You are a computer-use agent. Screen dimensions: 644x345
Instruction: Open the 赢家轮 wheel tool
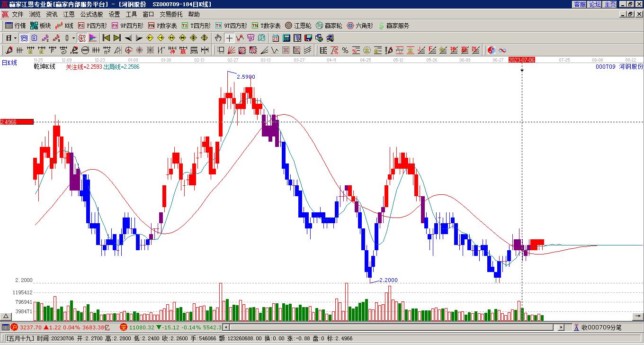pos(329,26)
